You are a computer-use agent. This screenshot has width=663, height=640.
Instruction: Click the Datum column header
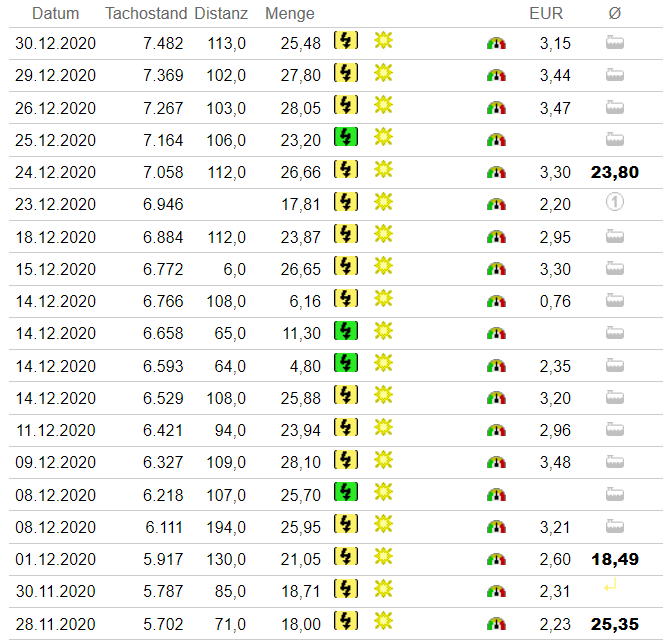tap(56, 13)
